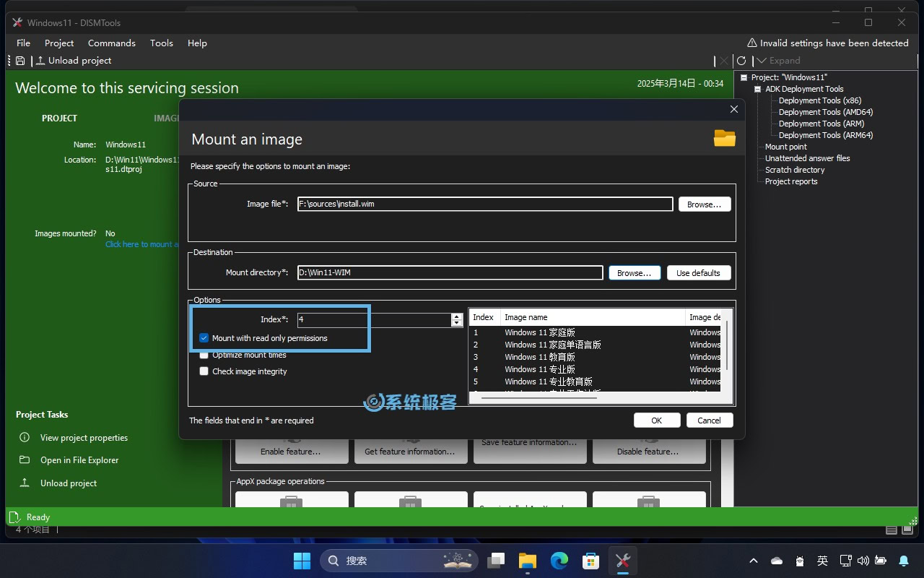Click the Unload project toolbar button
924x578 pixels.
74,61
